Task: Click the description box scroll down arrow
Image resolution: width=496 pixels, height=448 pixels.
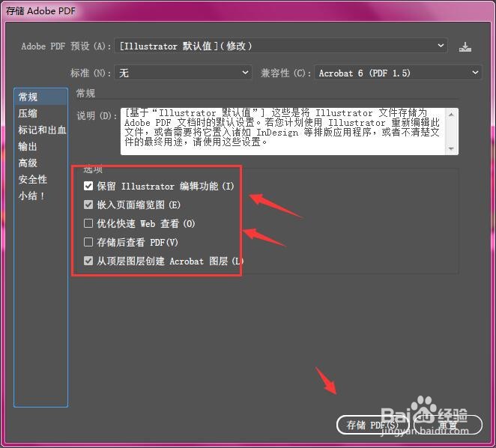Action: [x=451, y=148]
